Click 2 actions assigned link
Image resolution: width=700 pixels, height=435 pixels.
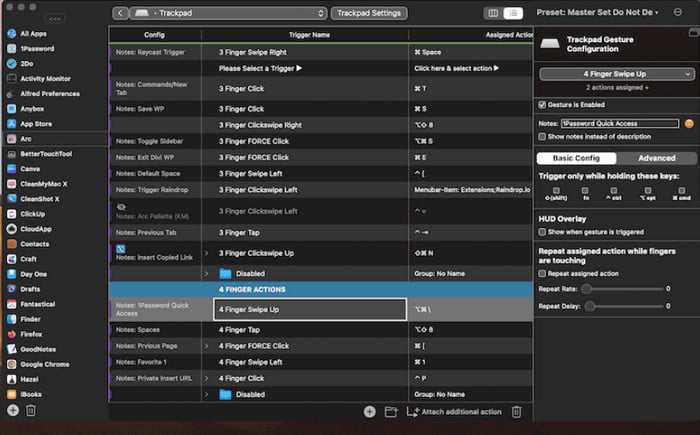click(617, 88)
